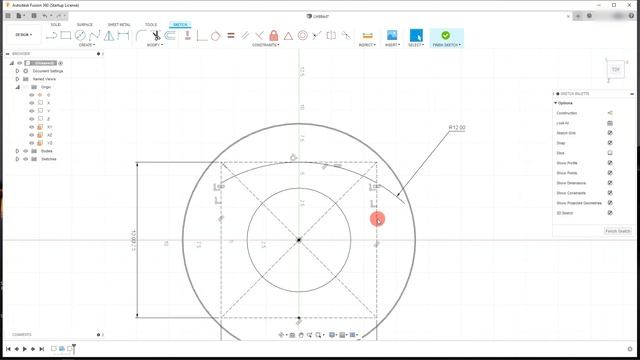Apply the Equal constraint
The height and width of the screenshot is (360, 640).
click(231, 36)
